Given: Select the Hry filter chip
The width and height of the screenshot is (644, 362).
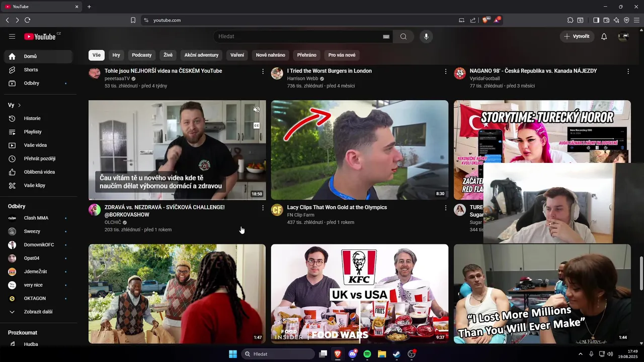Looking at the screenshot, I should click(x=116, y=55).
